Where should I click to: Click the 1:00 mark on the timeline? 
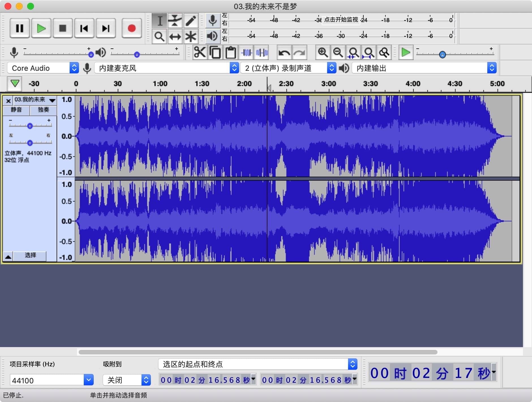click(x=160, y=84)
